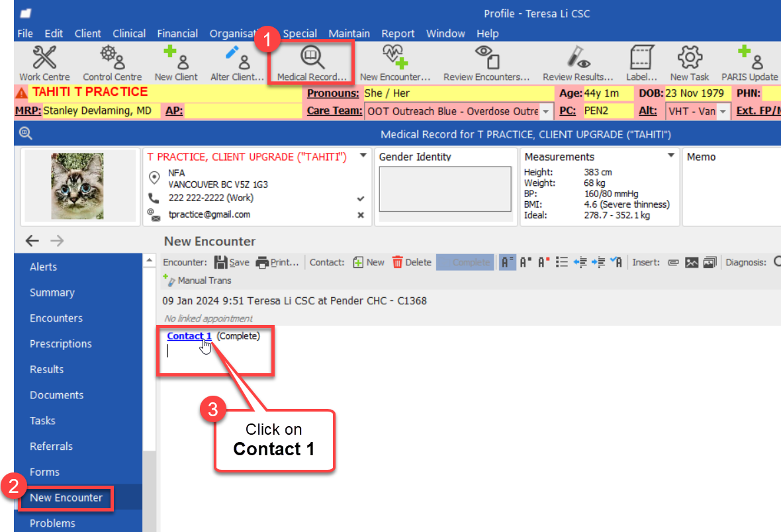Insert an image into the encounter
Screen dimensions: 781x532
tap(692, 263)
